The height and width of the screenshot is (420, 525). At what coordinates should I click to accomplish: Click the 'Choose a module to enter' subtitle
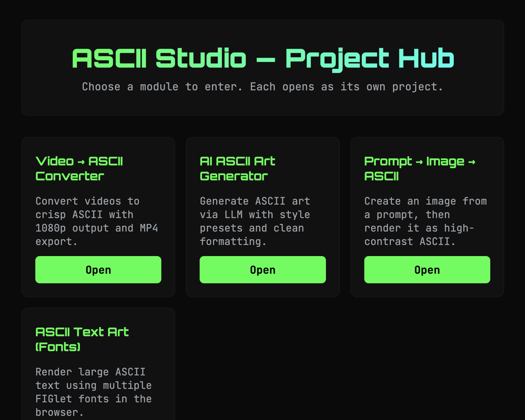tap(262, 87)
